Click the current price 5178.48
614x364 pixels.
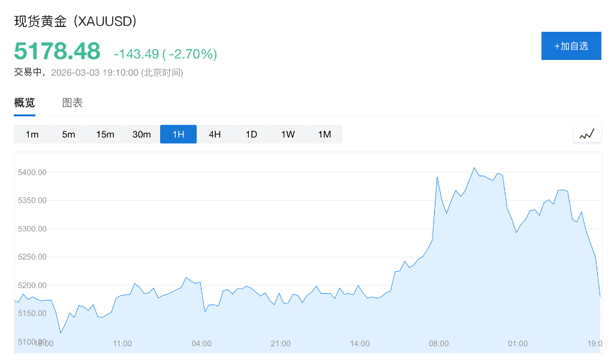[58, 52]
